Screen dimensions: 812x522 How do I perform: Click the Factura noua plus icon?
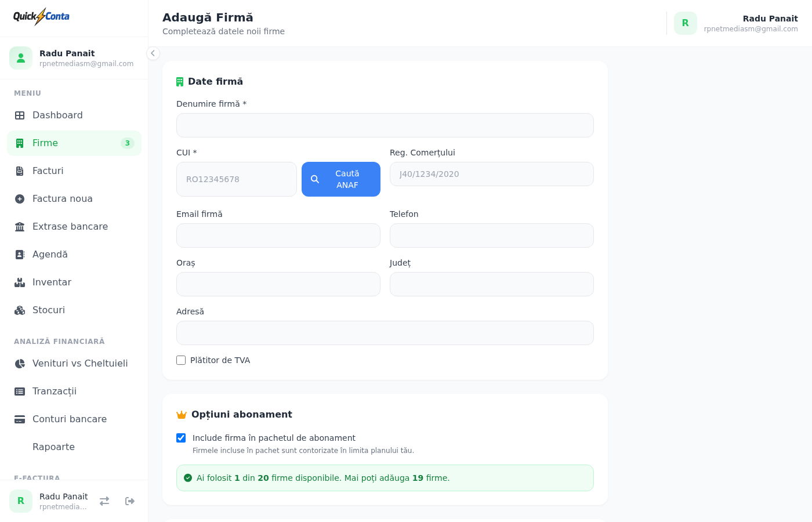click(x=20, y=199)
